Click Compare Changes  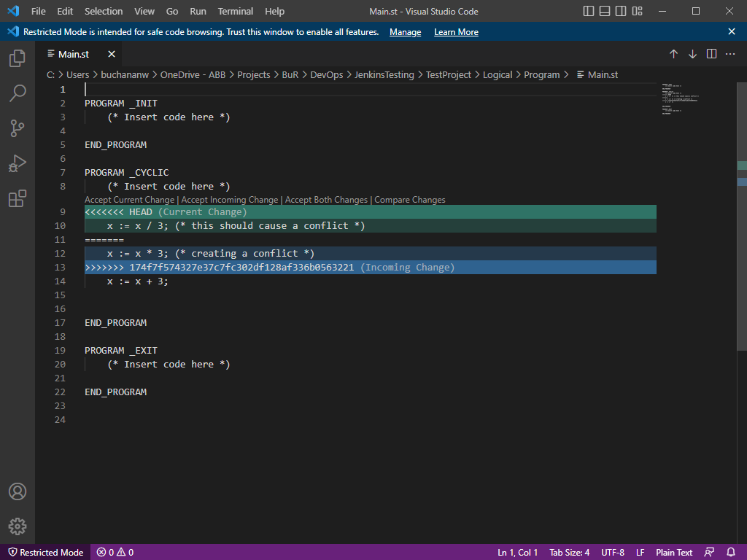tap(410, 200)
